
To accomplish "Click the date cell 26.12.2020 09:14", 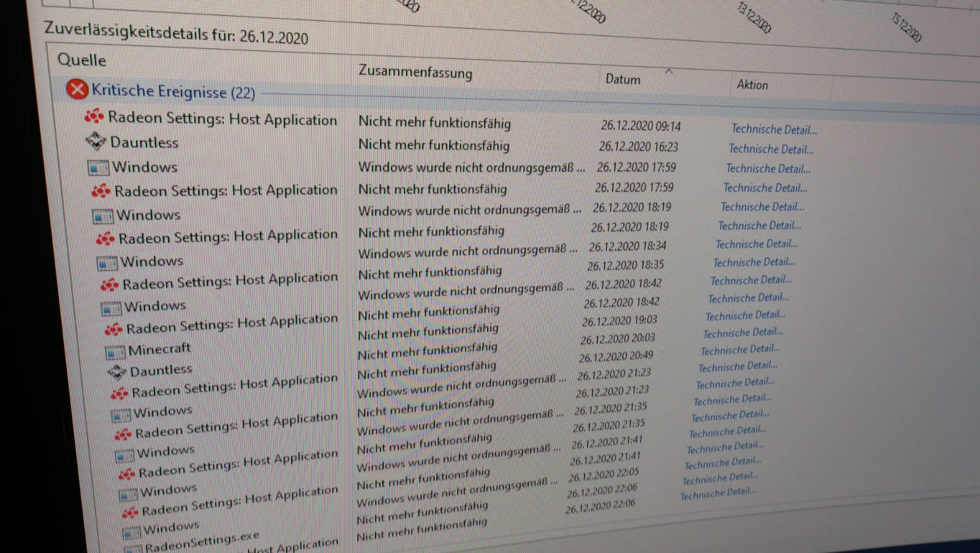I will pos(641,126).
